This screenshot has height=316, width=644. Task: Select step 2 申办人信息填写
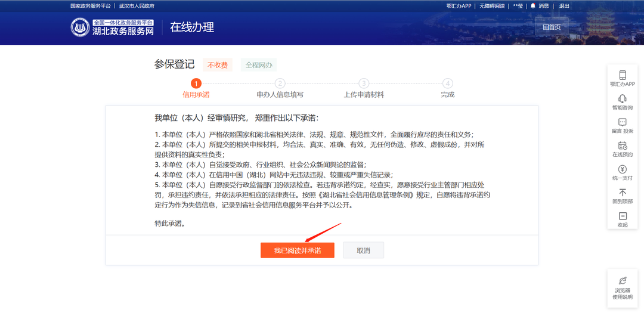click(280, 89)
